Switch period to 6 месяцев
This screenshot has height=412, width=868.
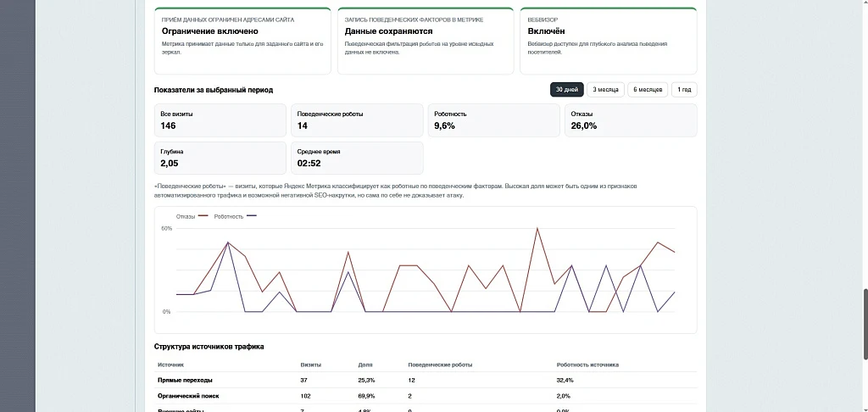tap(648, 90)
